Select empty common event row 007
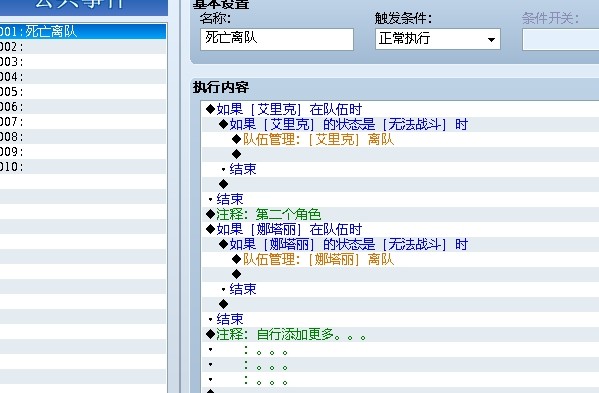 [x=83, y=121]
